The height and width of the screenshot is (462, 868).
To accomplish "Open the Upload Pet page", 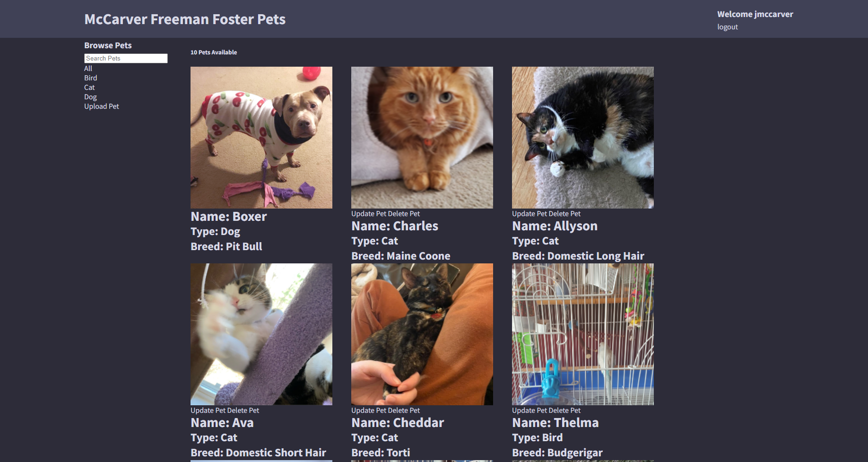I will click(102, 106).
